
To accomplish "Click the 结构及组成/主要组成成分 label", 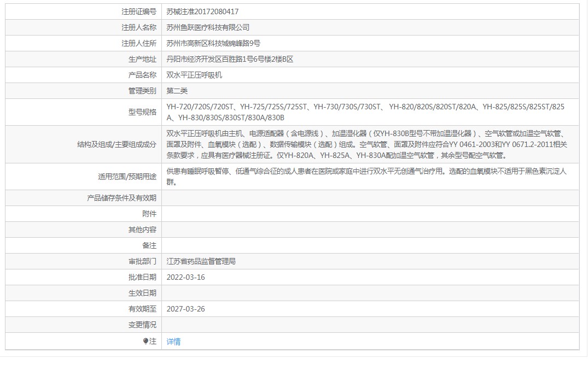I will [117, 144].
